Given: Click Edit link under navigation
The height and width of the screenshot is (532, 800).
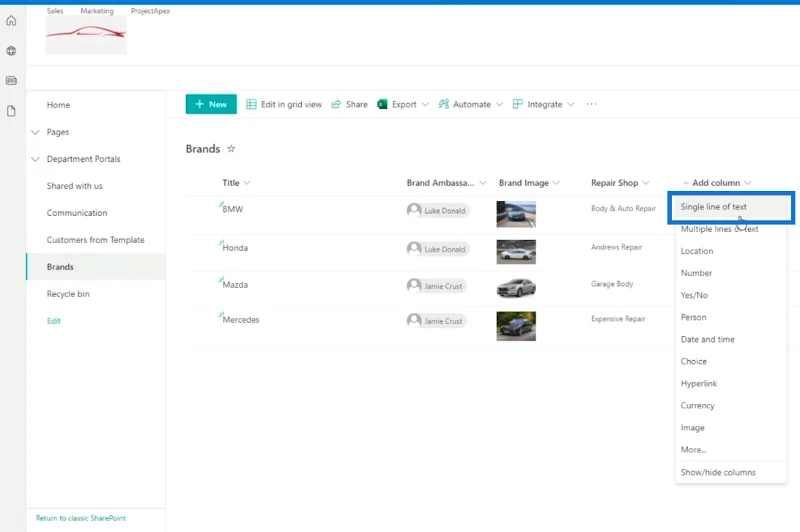Looking at the screenshot, I should [54, 321].
